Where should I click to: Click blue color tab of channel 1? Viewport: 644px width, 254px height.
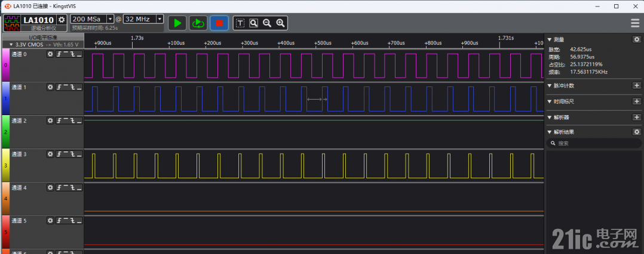pos(6,98)
